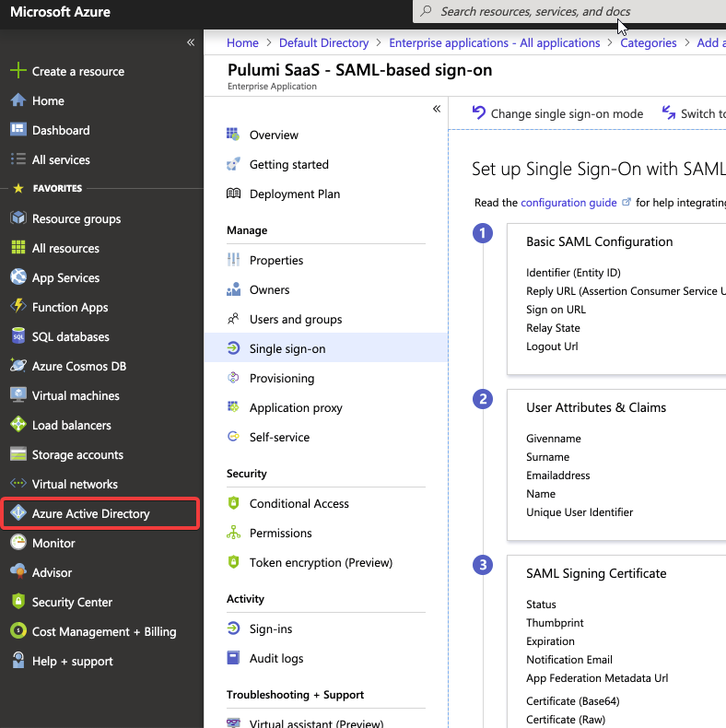Click the All resources grid icon
726x728 pixels.
point(18,248)
